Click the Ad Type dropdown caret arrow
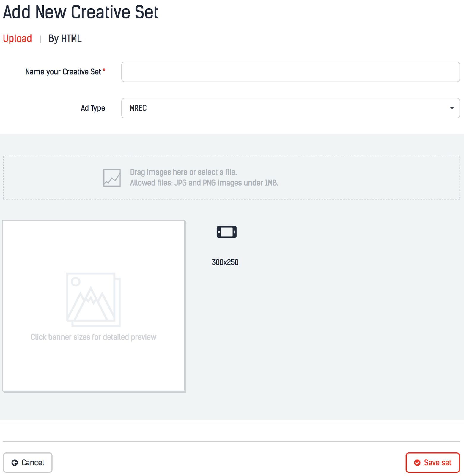 [x=452, y=108]
